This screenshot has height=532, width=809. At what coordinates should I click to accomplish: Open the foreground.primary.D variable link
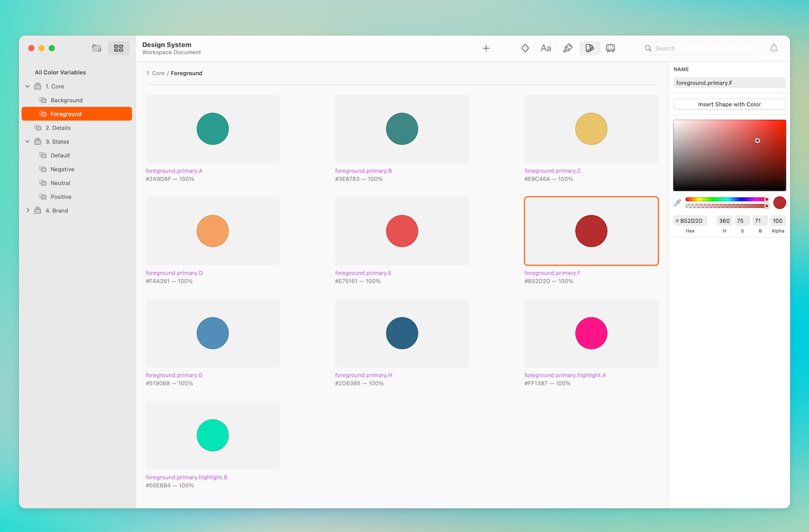point(174,273)
